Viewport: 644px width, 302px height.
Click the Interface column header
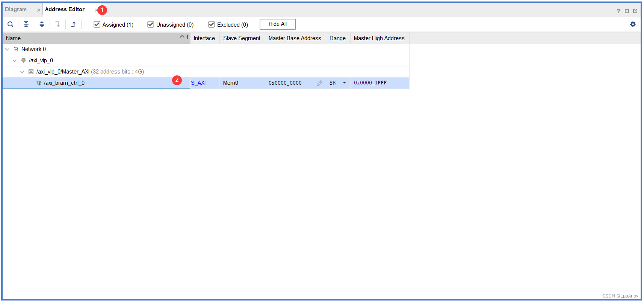(x=204, y=38)
